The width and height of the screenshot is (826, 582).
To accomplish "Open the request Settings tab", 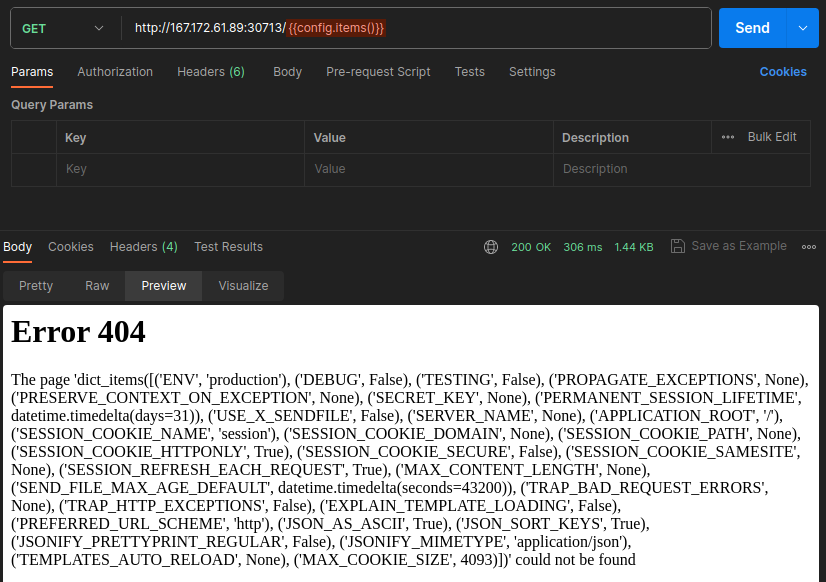I will pyautogui.click(x=532, y=72).
